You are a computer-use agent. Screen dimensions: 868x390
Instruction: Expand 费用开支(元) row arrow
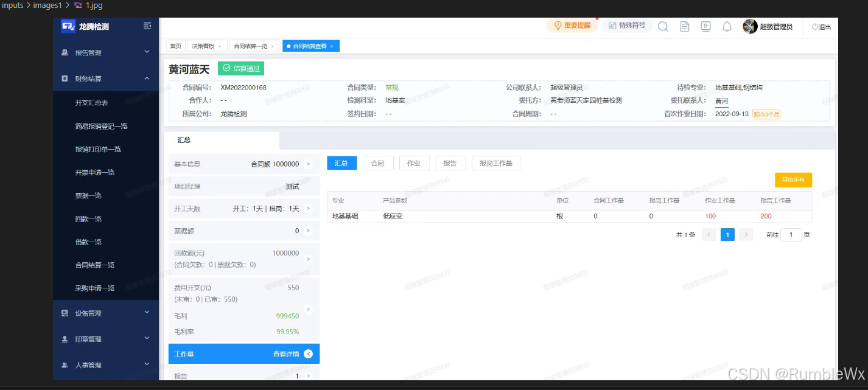tap(308, 310)
